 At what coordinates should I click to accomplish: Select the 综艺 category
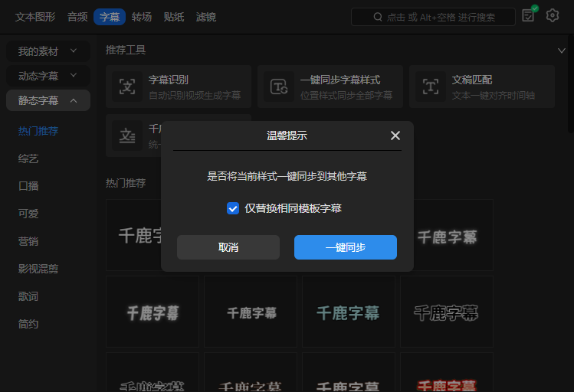(x=28, y=158)
